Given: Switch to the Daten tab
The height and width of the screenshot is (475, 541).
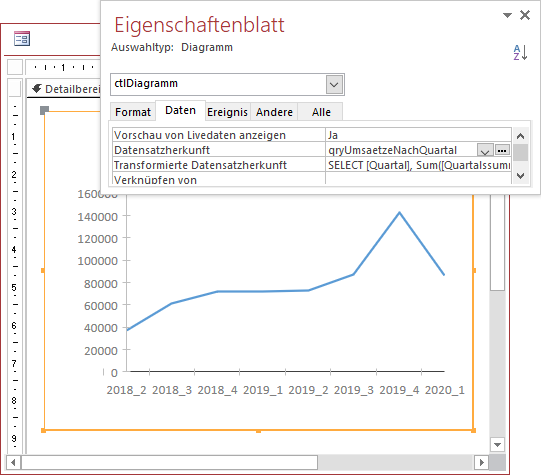Looking at the screenshot, I should point(180,110).
